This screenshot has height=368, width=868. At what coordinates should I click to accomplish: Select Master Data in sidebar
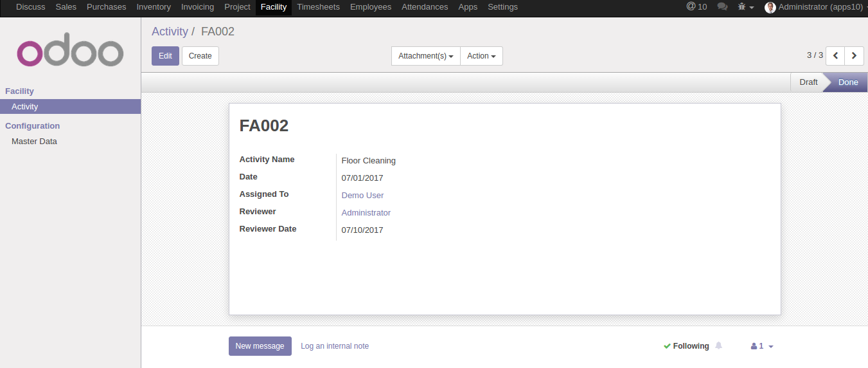(34, 142)
